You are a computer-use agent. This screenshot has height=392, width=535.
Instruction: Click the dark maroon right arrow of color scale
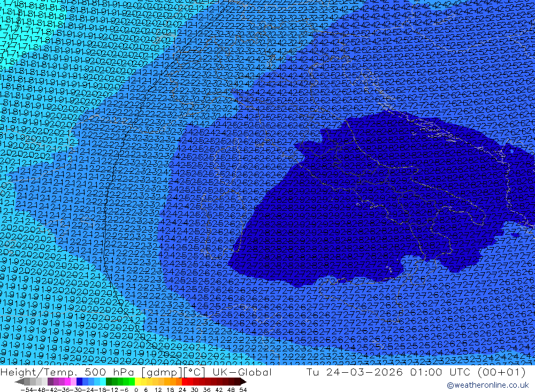click(x=243, y=382)
